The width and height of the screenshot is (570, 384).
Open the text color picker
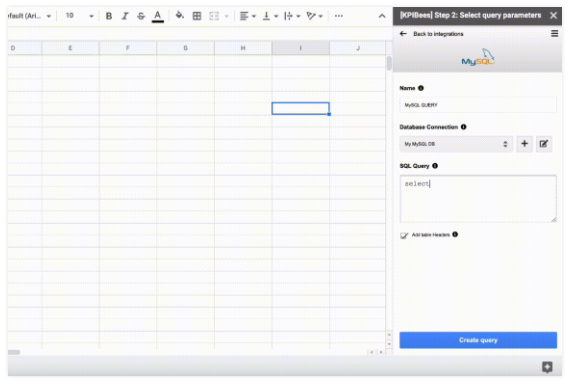[x=158, y=16]
